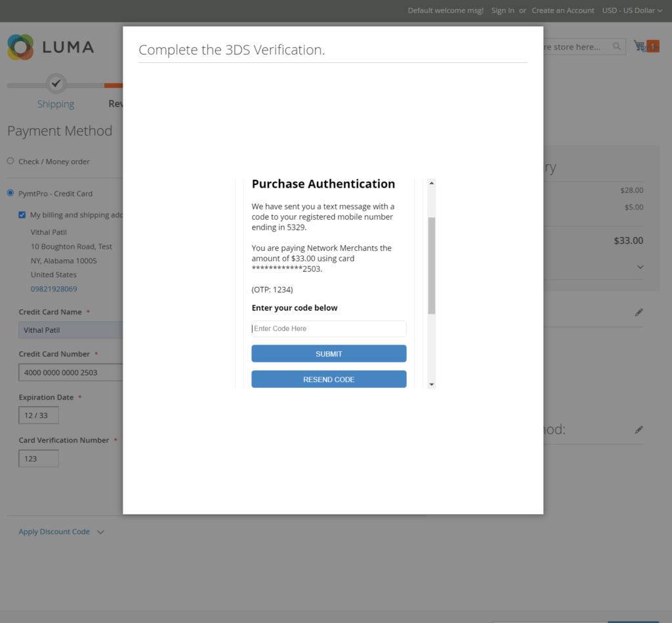Image resolution: width=672 pixels, height=623 pixels.
Task: Click 10 Boughton Road, Test address line
Action: point(71,247)
